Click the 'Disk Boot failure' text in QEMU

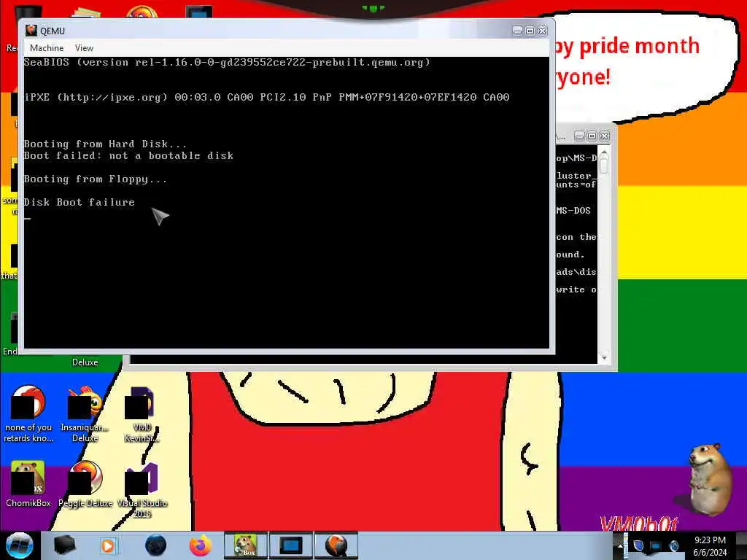click(x=79, y=203)
